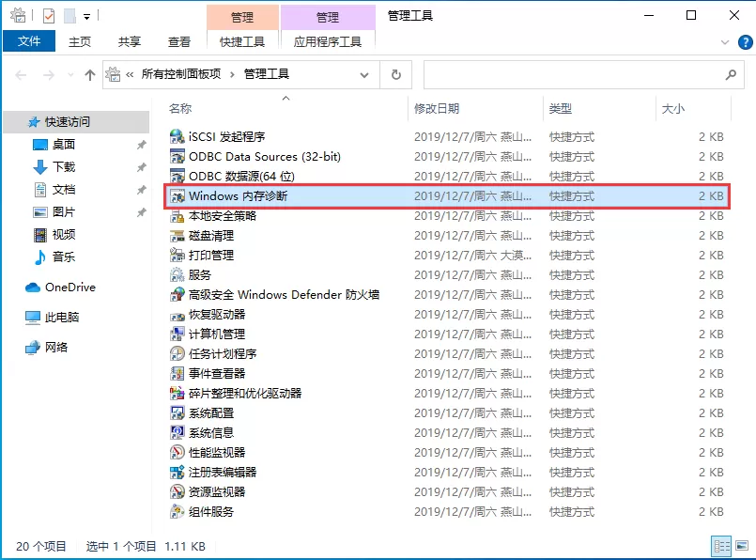Image resolution: width=756 pixels, height=560 pixels.
Task: Switch to the 查看 (View) ribbon tab
Action: [179, 41]
